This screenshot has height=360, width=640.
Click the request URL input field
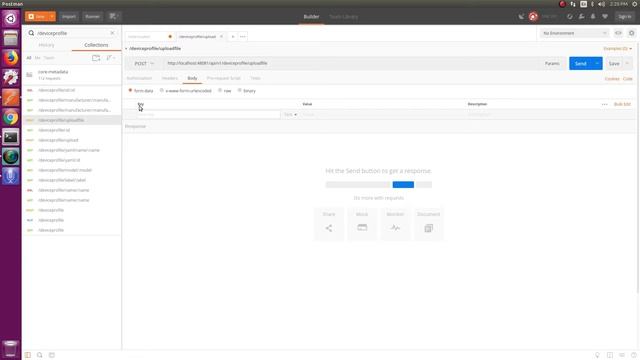click(351, 64)
